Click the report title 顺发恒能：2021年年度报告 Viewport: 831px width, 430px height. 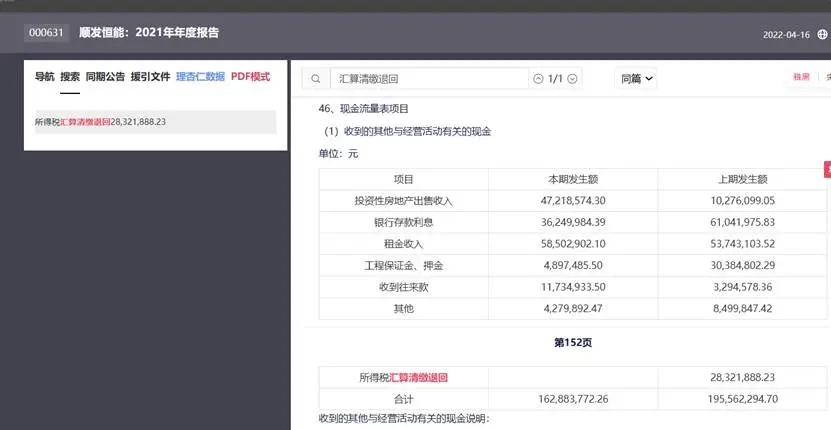[149, 32]
